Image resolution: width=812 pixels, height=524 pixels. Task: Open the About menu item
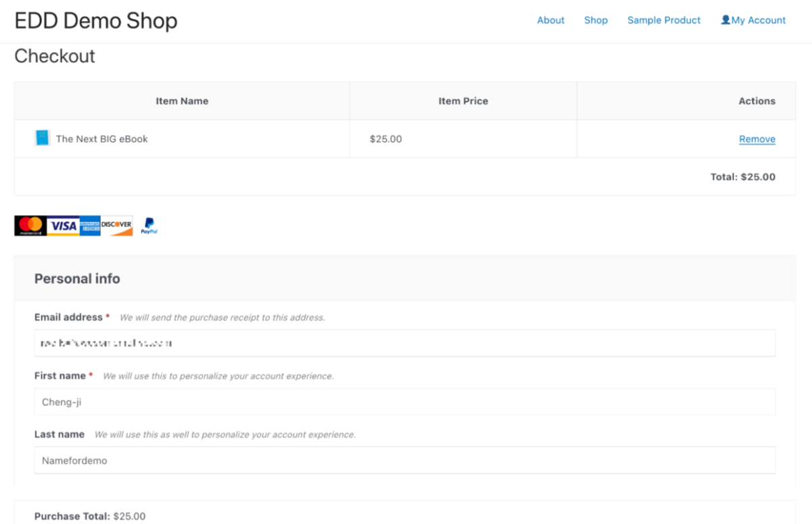[x=550, y=20]
